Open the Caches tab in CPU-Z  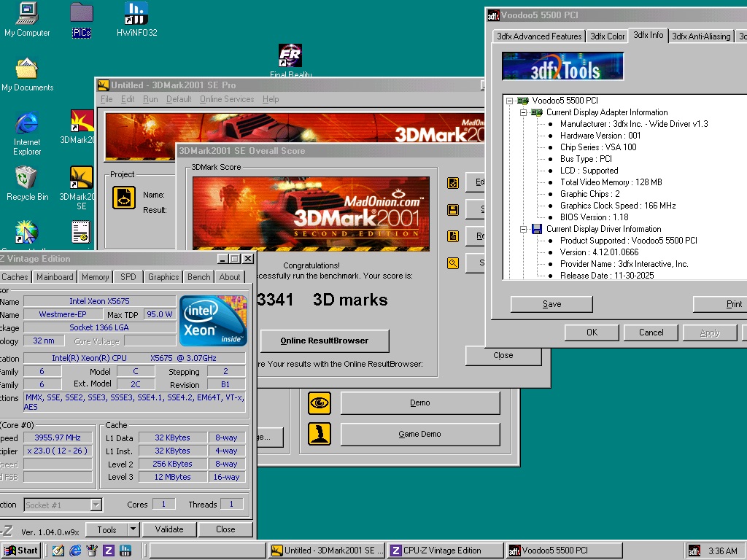point(15,276)
